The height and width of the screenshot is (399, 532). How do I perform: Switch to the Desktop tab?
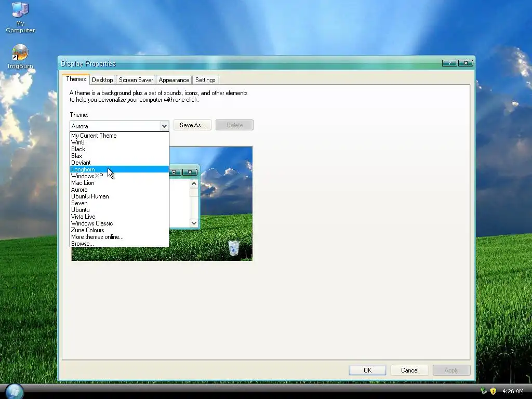coord(102,80)
